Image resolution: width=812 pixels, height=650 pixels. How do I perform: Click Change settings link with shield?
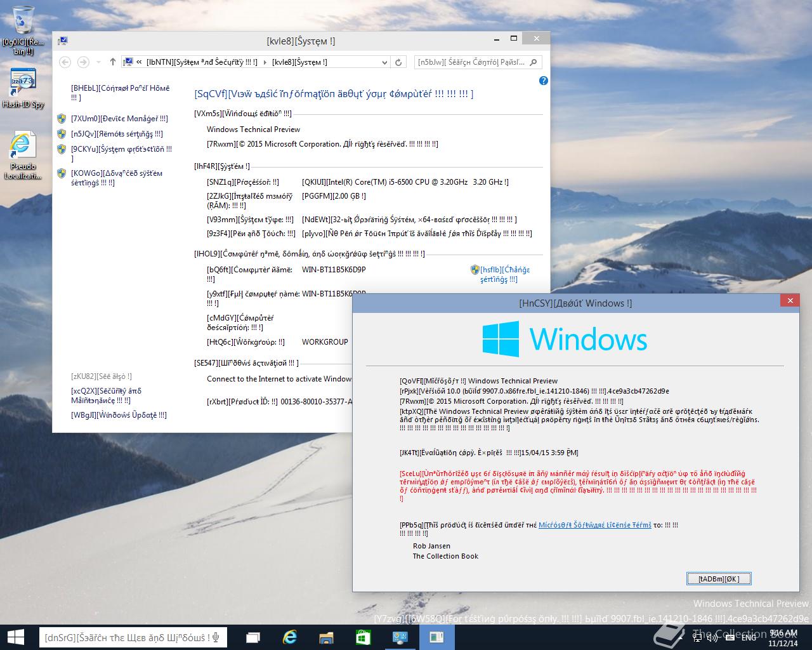pyautogui.click(x=505, y=274)
